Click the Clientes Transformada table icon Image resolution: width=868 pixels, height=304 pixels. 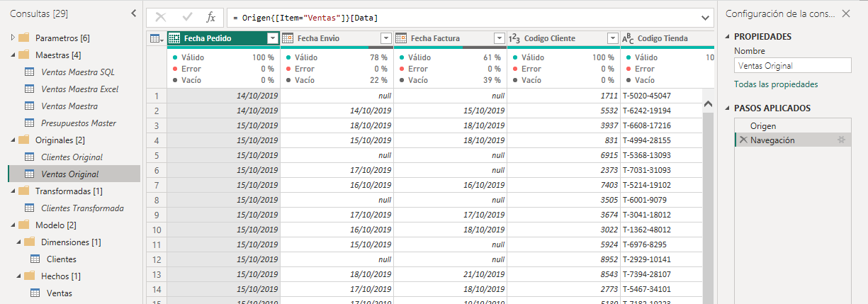coord(30,208)
